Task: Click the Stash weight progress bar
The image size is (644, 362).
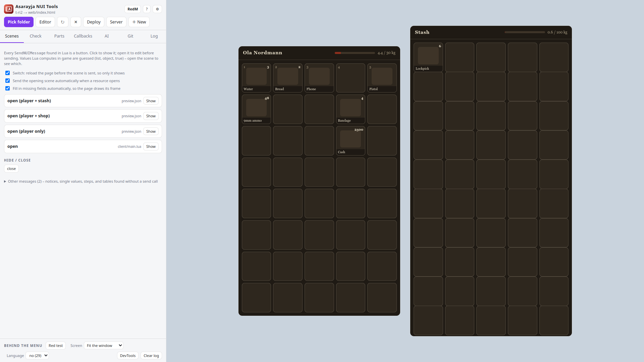Action: pyautogui.click(x=525, y=32)
